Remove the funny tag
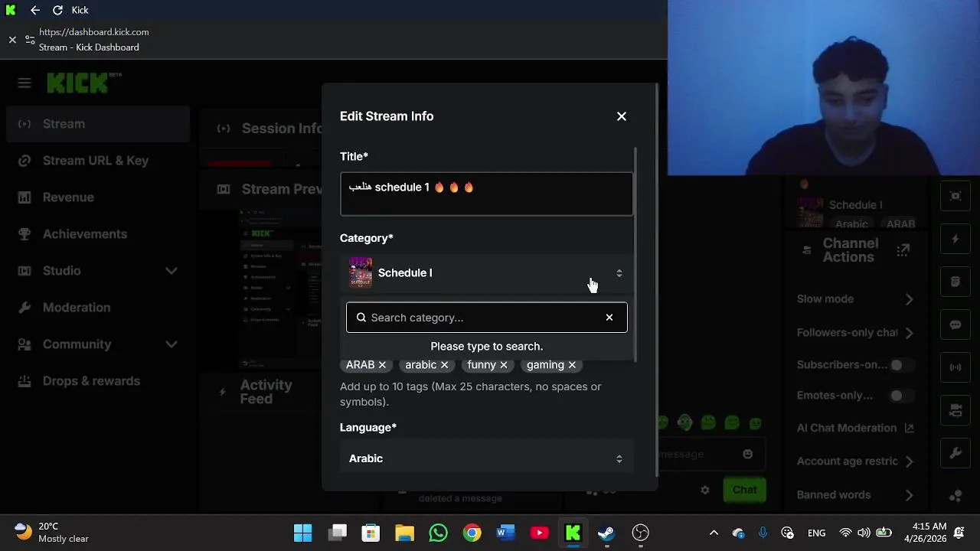Screen dimensions: 980x551 point(504,365)
